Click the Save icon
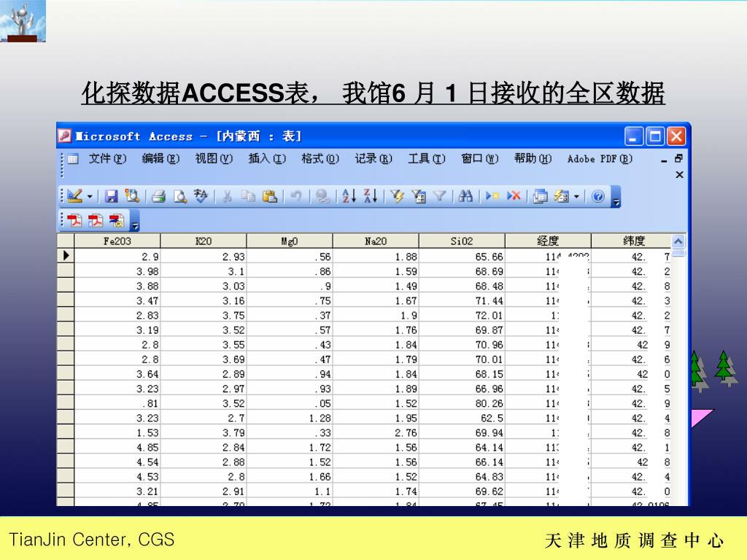The width and height of the screenshot is (747, 560). (x=111, y=196)
